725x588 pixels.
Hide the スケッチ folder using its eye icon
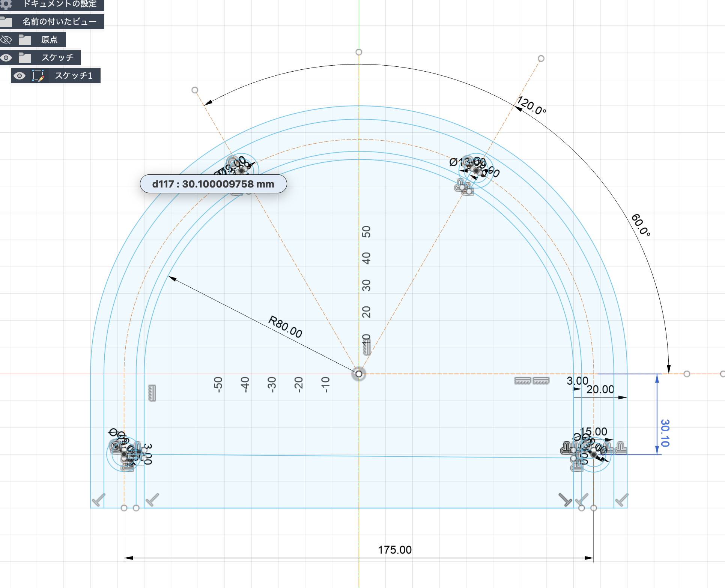point(6,58)
